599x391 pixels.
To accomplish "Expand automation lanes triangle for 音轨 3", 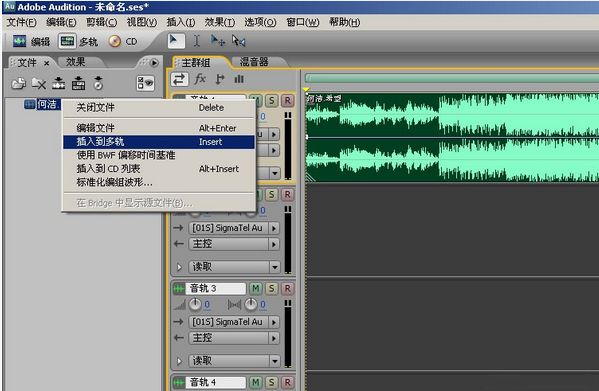I will pyautogui.click(x=179, y=361).
